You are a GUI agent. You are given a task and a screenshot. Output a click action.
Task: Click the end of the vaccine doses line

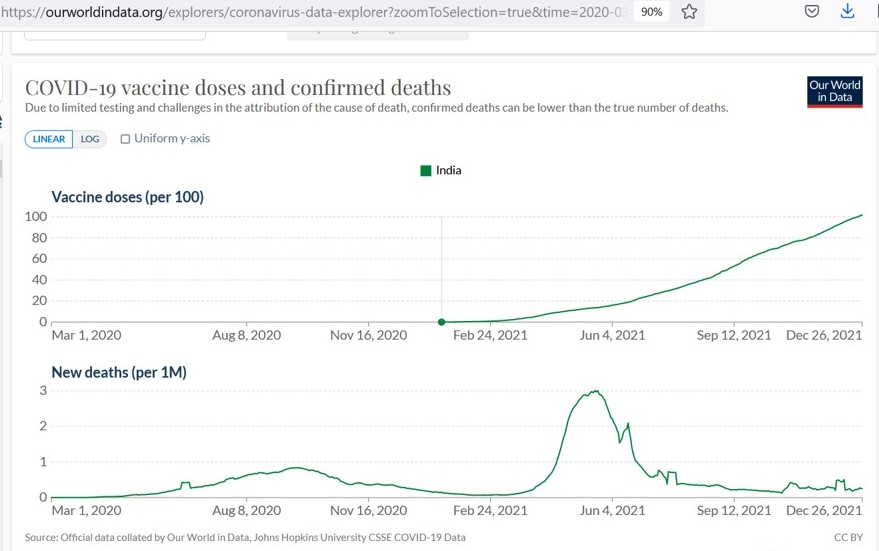[x=861, y=215]
